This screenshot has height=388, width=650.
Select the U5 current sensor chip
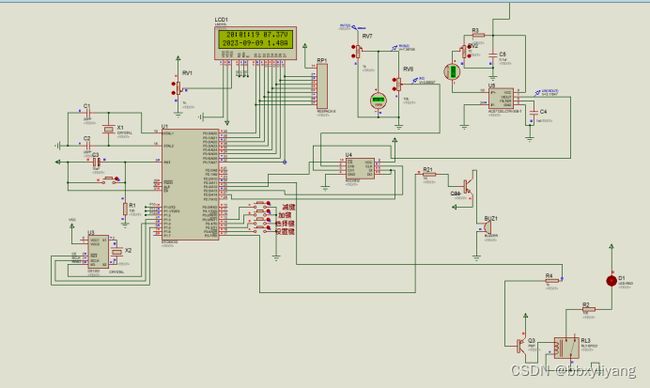(x=501, y=99)
